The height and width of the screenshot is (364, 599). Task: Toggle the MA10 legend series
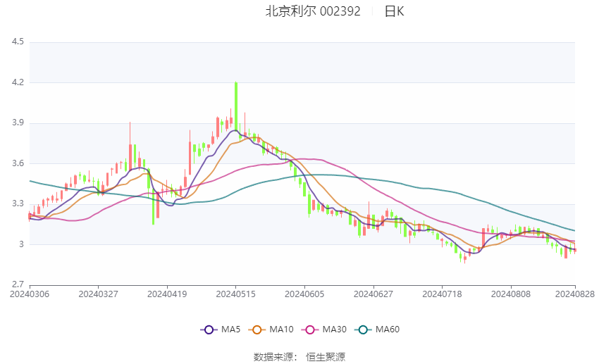[x=271, y=330]
